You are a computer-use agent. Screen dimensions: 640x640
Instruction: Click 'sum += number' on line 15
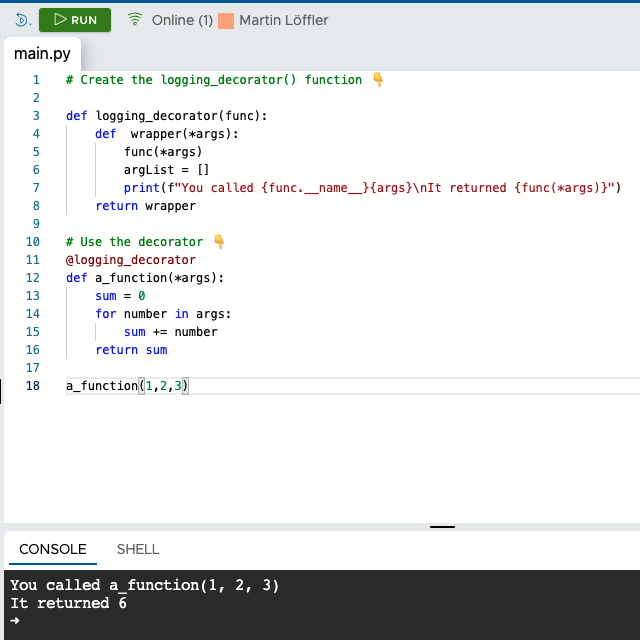[170, 332]
